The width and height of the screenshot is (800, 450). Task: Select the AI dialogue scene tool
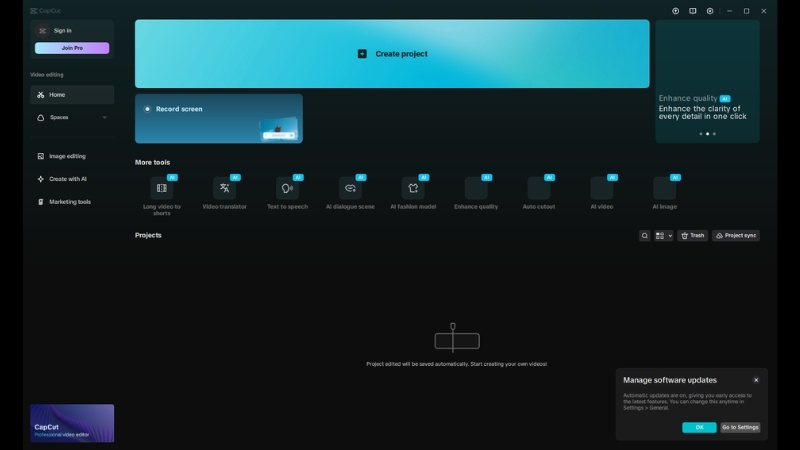[x=350, y=188]
